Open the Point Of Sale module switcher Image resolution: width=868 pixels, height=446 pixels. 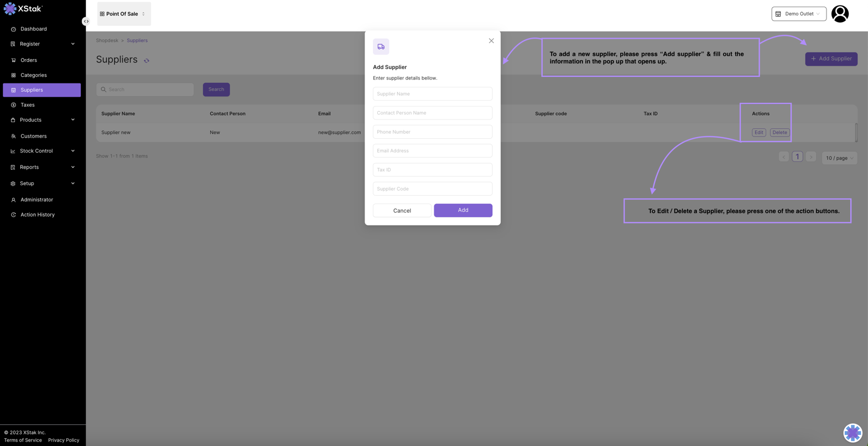124,14
